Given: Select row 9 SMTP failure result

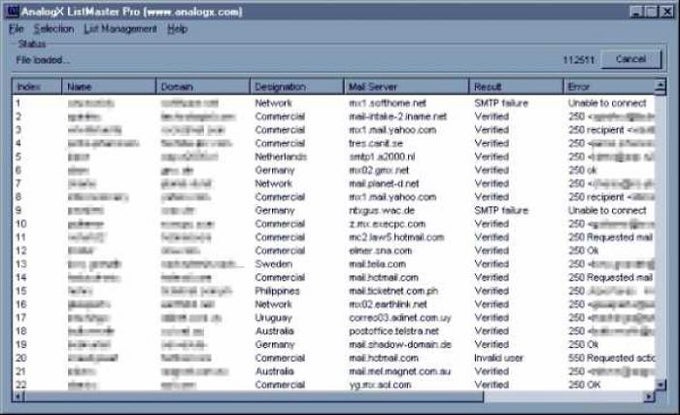Looking at the screenshot, I should [501, 211].
